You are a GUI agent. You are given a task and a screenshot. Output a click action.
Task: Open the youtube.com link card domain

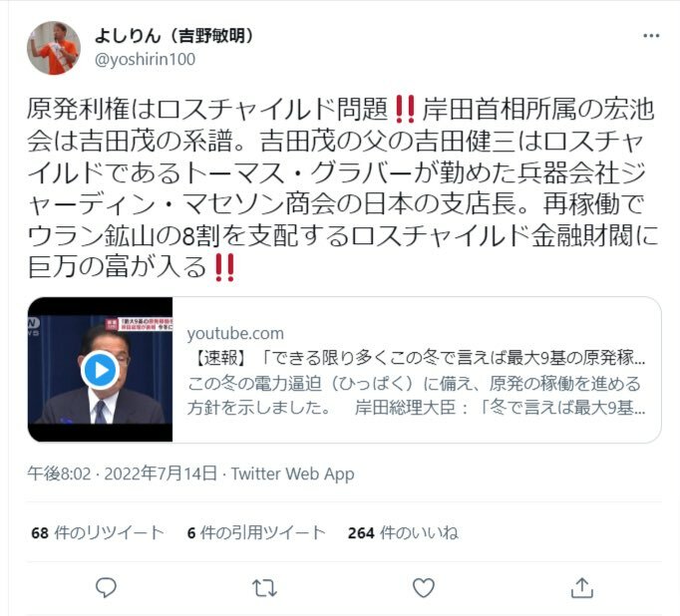coord(235,333)
